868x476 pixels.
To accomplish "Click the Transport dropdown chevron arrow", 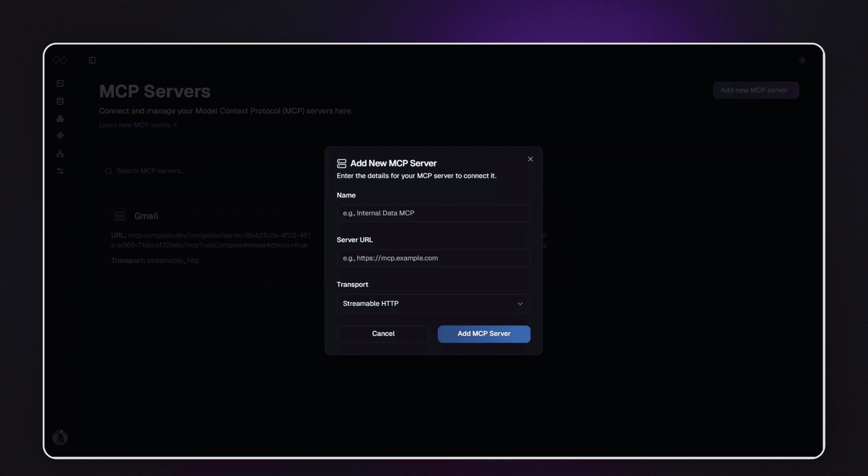I will (x=520, y=304).
